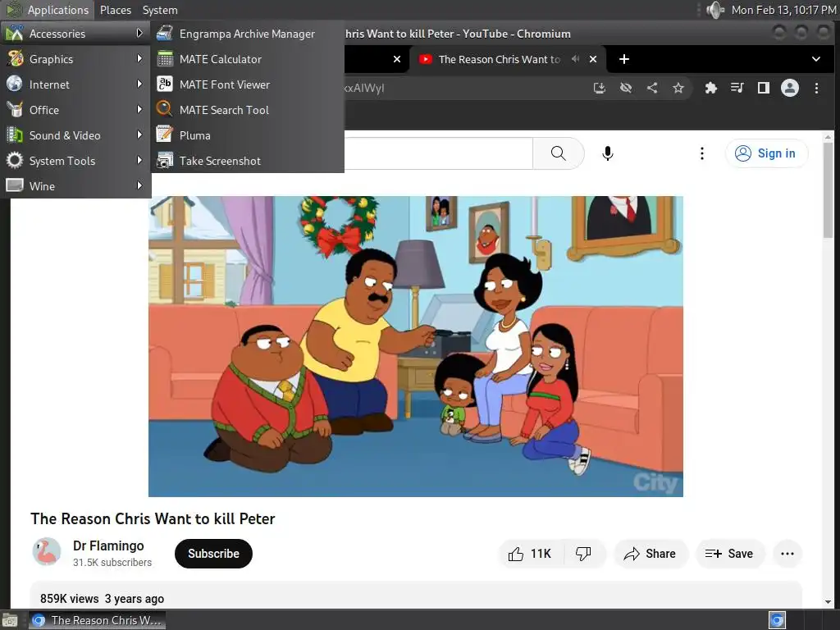The width and height of the screenshot is (840, 630).
Task: Expand the Sound & Video submenu
Action: [75, 135]
